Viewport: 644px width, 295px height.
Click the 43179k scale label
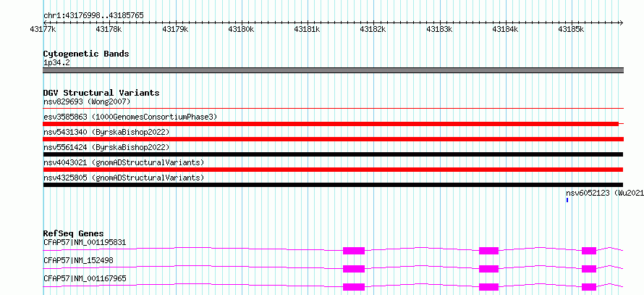click(175, 29)
